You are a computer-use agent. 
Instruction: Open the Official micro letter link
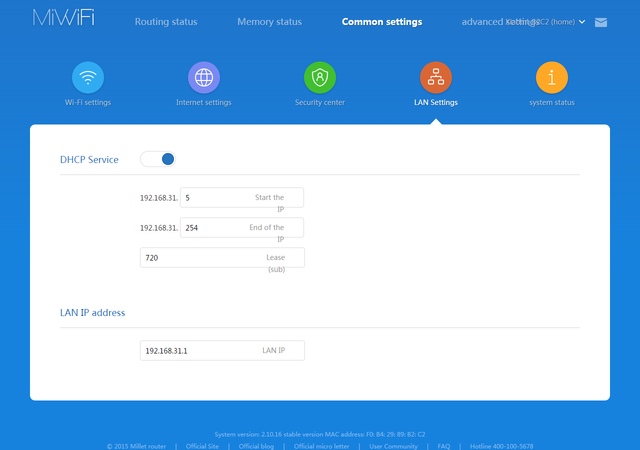(x=321, y=446)
